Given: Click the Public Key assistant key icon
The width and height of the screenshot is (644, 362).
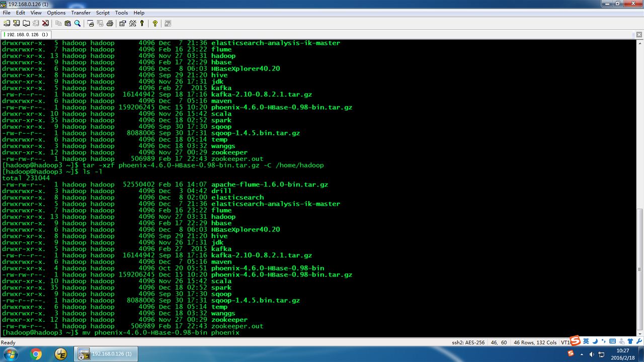Looking at the screenshot, I should (142, 23).
